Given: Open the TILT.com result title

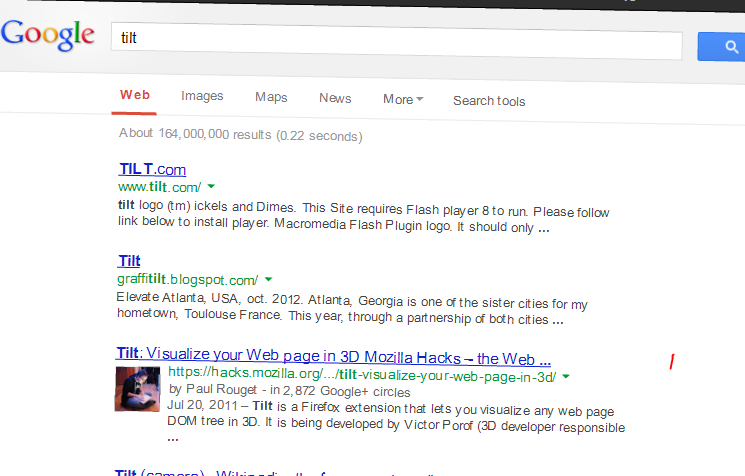Looking at the screenshot, I should pyautogui.click(x=152, y=170).
